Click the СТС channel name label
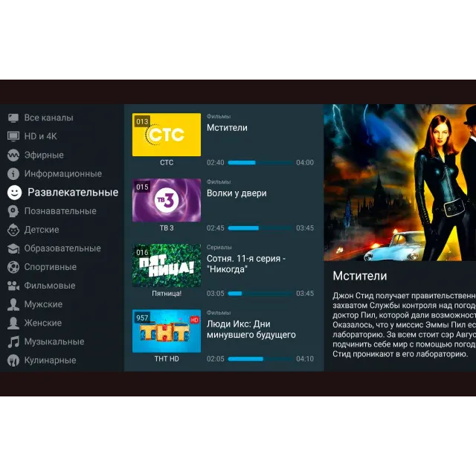This screenshot has height=476, width=476. click(x=167, y=163)
